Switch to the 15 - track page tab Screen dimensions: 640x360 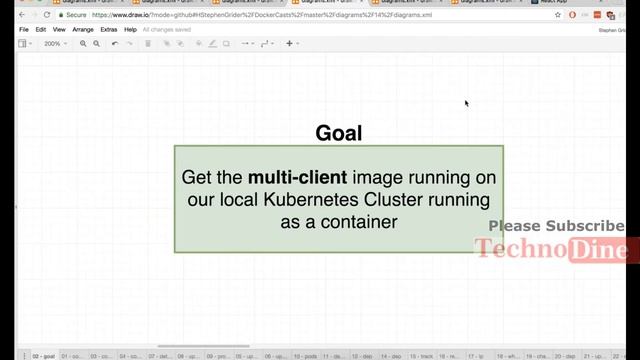(x=421, y=356)
